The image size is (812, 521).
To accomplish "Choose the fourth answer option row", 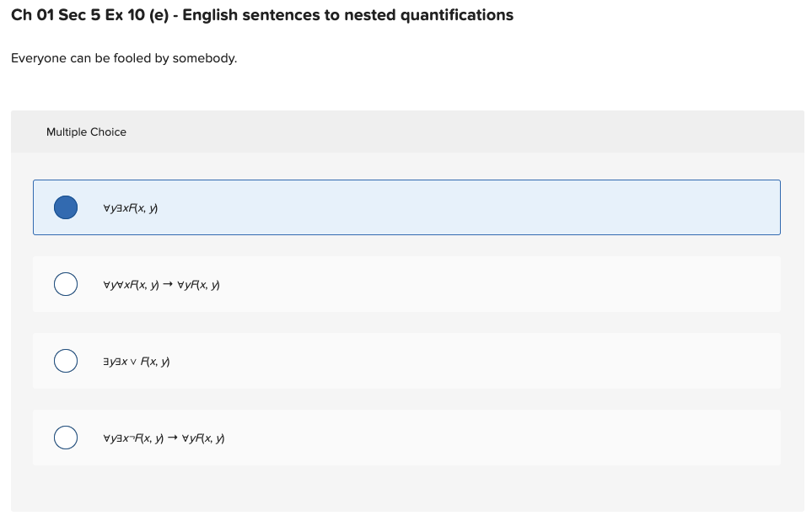I will pyautogui.click(x=406, y=437).
